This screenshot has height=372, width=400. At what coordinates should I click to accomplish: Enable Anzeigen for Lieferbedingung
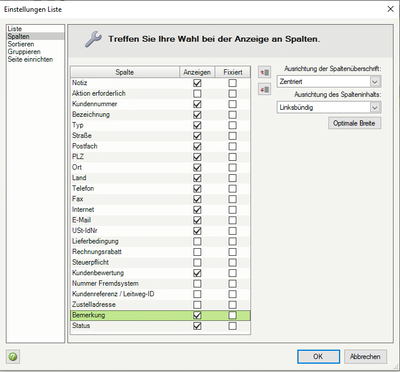[197, 241]
